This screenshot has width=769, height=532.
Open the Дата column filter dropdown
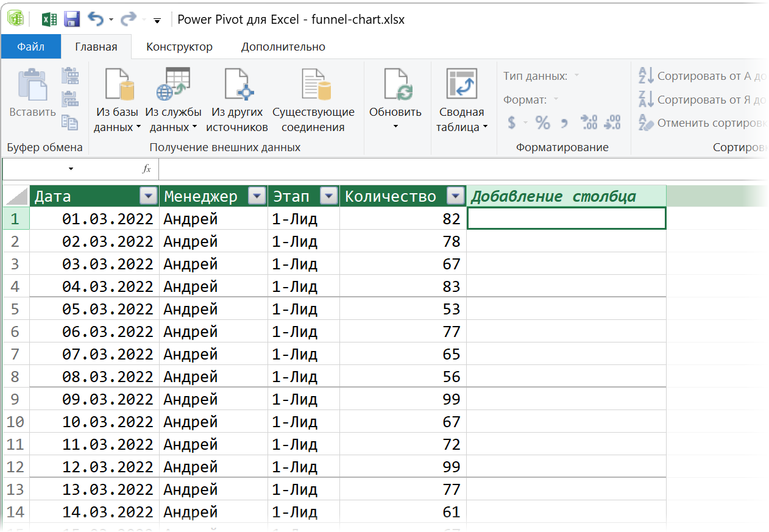[x=148, y=196]
